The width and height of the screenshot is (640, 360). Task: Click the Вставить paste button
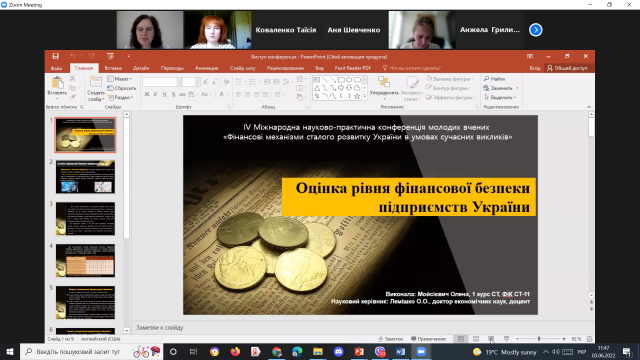pos(57,88)
